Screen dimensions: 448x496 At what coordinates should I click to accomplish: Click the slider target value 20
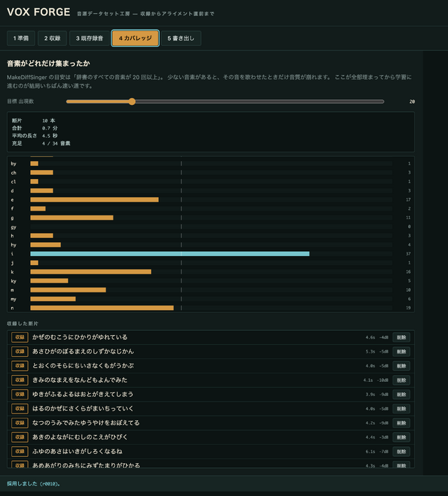tap(412, 101)
